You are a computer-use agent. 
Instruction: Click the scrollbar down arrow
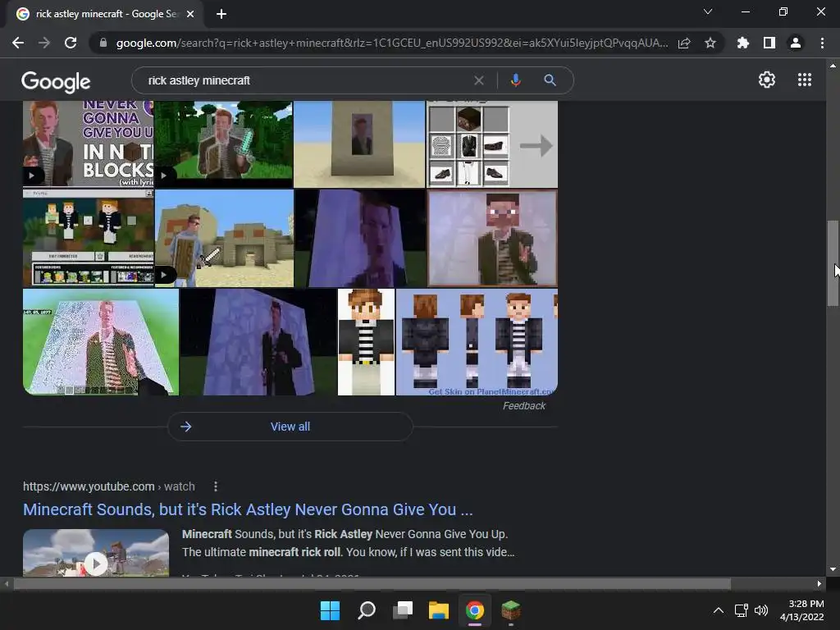point(833,569)
